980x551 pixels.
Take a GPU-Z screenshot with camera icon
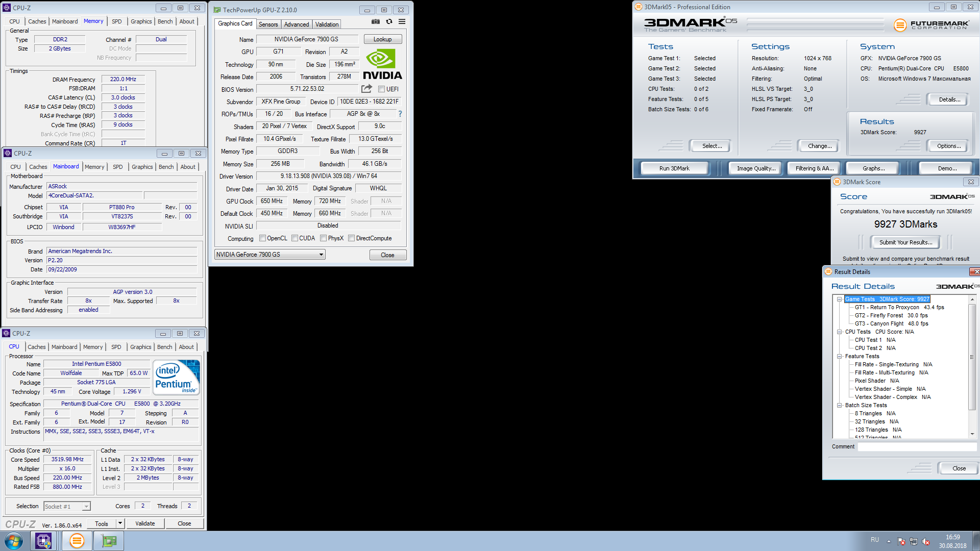pos(375,22)
